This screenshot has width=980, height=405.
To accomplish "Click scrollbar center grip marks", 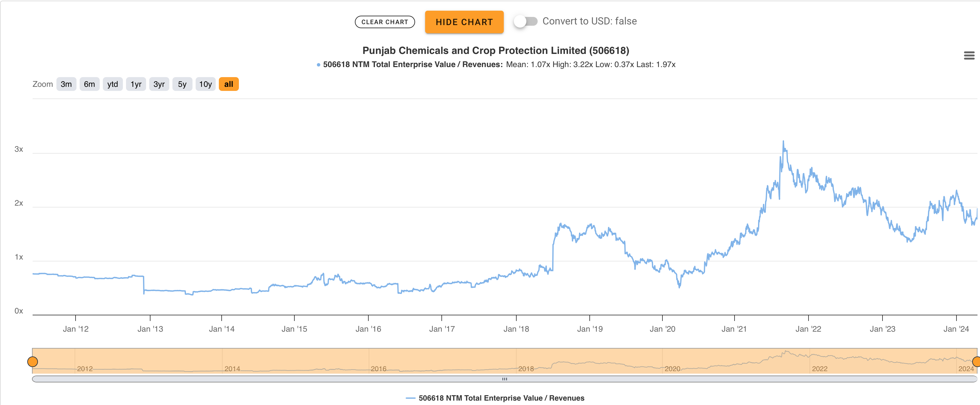I will [504, 379].
